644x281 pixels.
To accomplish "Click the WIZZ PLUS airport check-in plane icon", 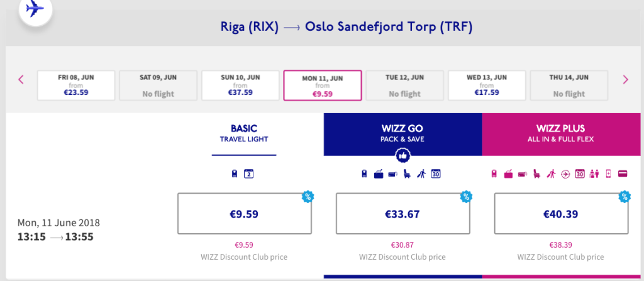I will tap(566, 174).
